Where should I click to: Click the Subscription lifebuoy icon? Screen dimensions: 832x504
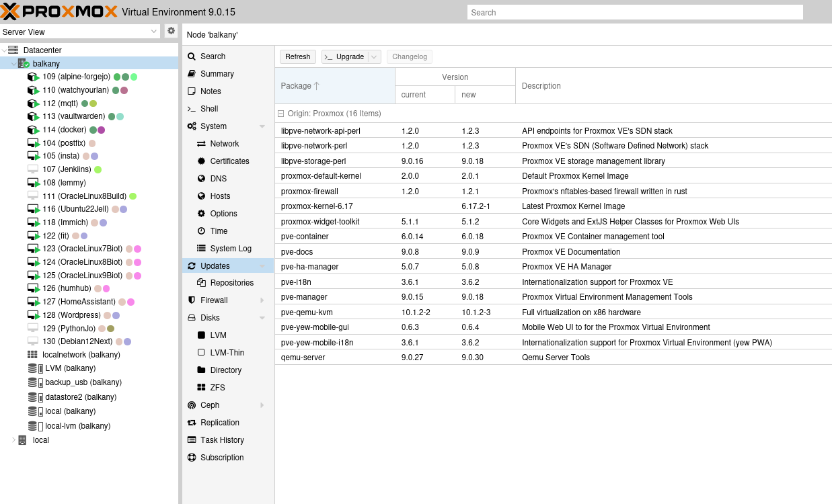(192, 458)
